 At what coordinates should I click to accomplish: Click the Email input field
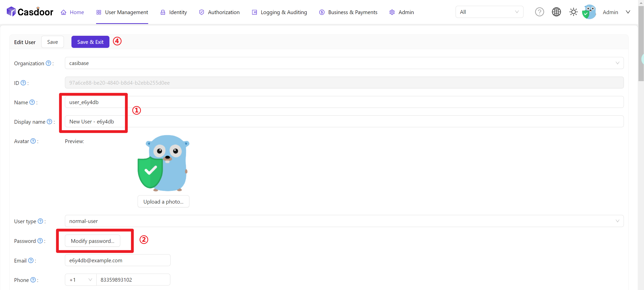[x=117, y=260]
